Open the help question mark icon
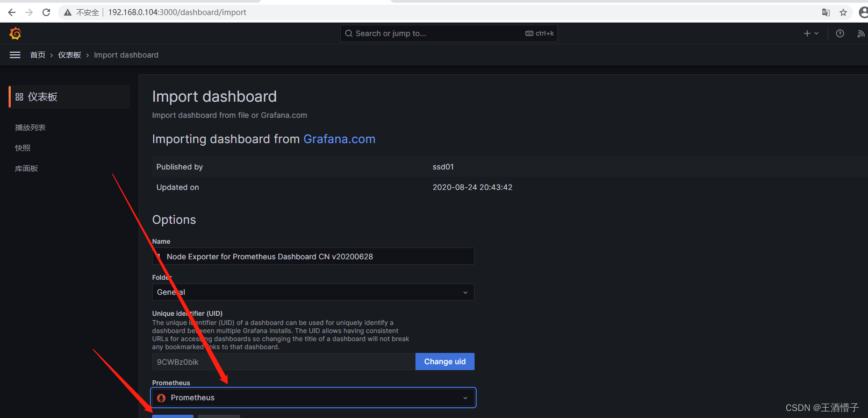The image size is (868, 418). (840, 33)
